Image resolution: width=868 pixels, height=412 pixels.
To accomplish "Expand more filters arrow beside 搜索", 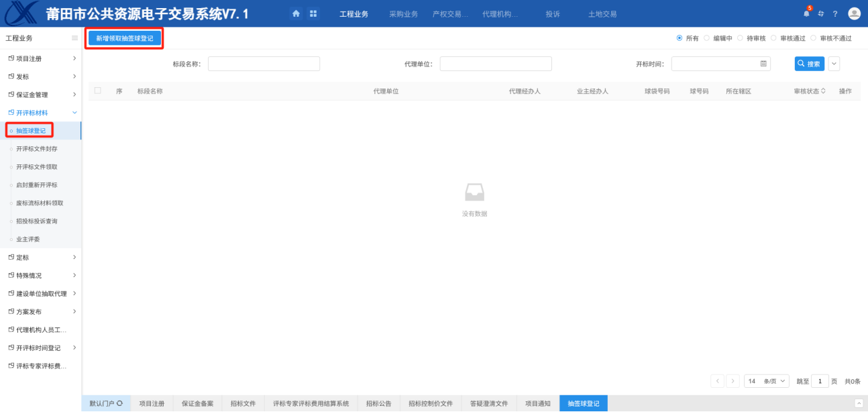I will [x=834, y=64].
